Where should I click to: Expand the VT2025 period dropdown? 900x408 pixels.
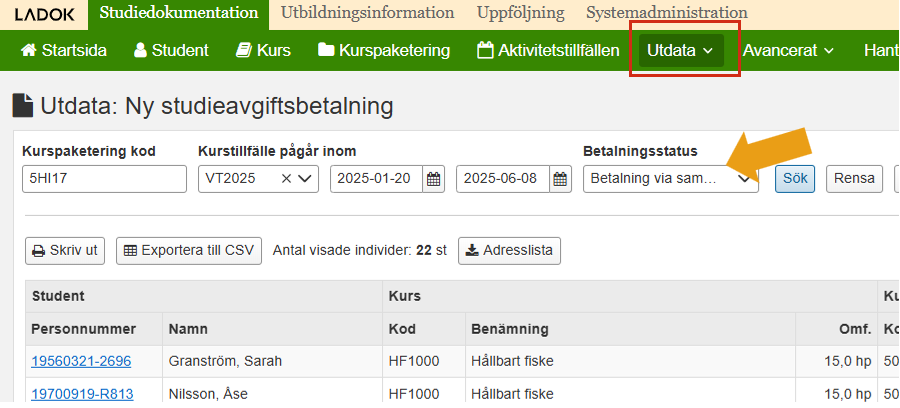pyautogui.click(x=306, y=178)
